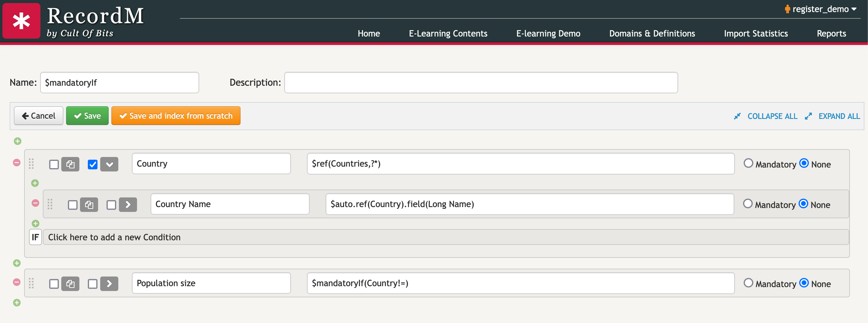Focus the Name input with $mandatoryIf
This screenshot has height=323, width=868.
pos(120,83)
